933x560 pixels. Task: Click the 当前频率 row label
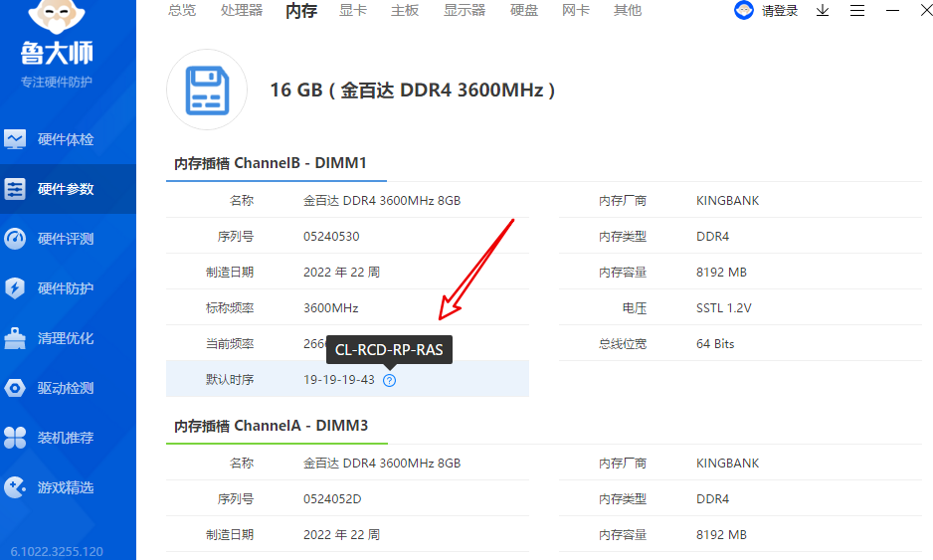coord(230,344)
